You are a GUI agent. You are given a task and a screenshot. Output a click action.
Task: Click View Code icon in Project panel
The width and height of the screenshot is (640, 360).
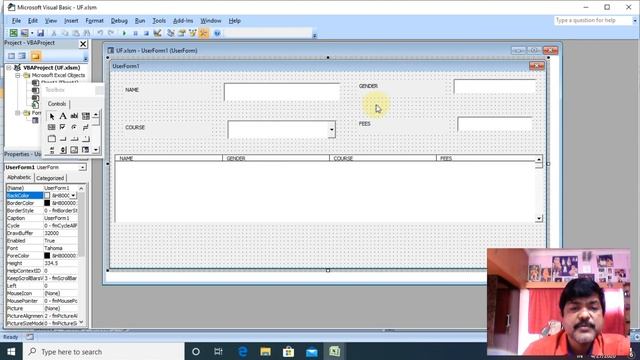pos(11,56)
